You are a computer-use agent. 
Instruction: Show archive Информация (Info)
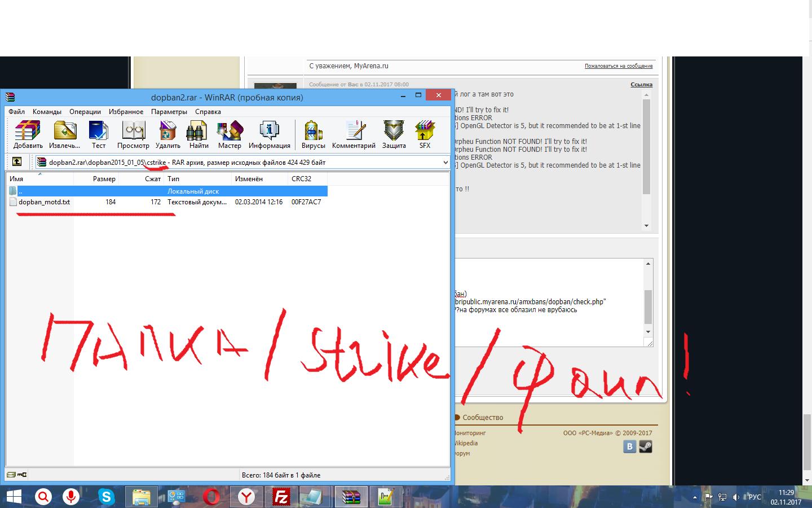coord(269,134)
